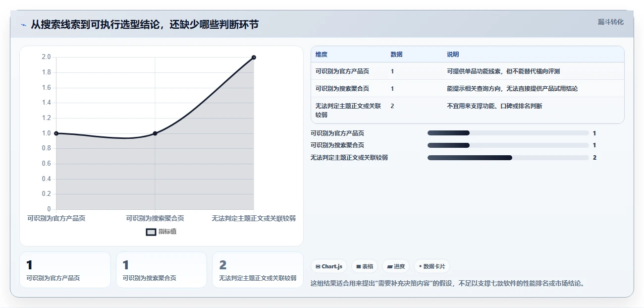Click the y-axis tick 2.0
This screenshot has width=644, height=308.
[x=47, y=57]
